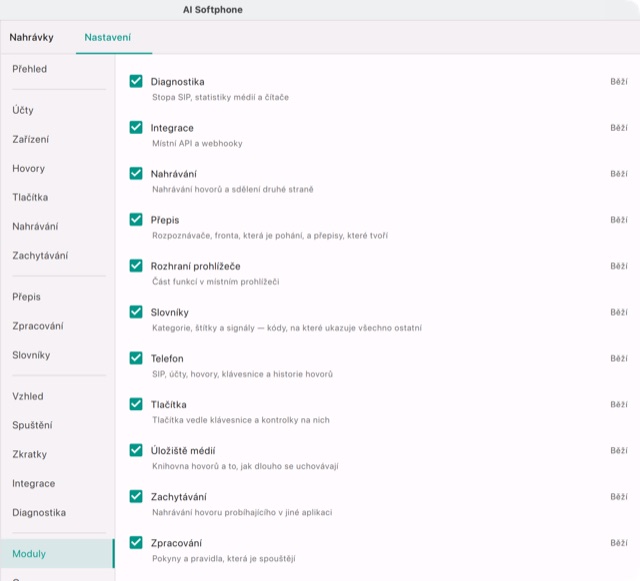
Task: Toggle the Zachytávání module checkbox
Action: pyautogui.click(x=136, y=496)
